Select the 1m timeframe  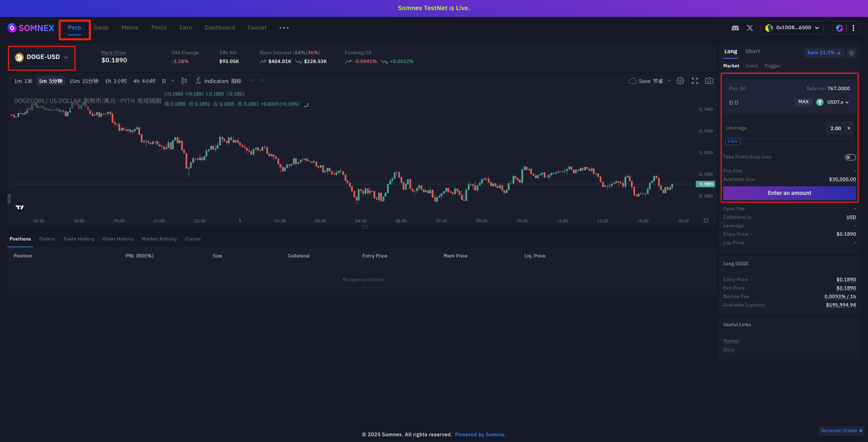(23, 81)
